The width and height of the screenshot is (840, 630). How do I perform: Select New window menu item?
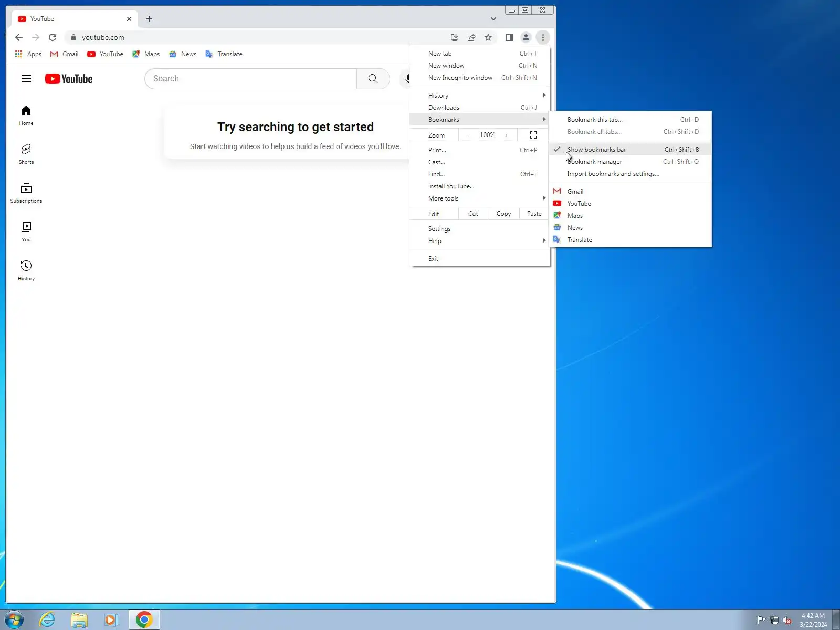pos(480,66)
